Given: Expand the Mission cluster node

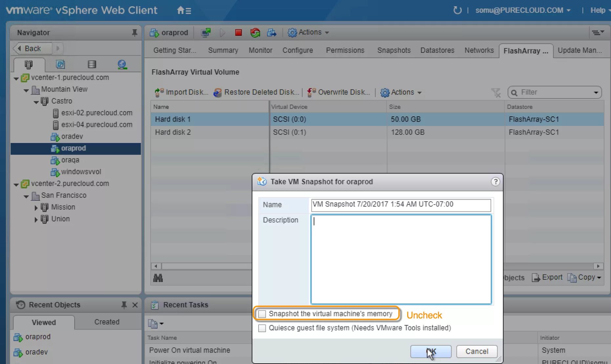Looking at the screenshot, I should [36, 208].
